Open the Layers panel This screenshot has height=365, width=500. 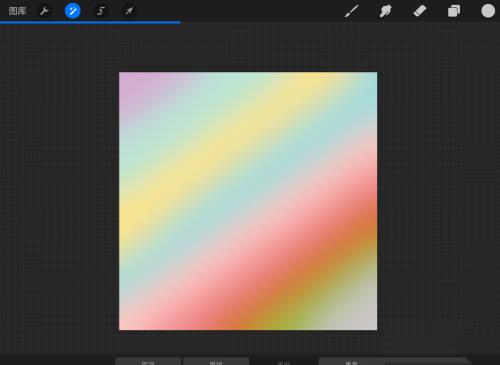point(454,11)
